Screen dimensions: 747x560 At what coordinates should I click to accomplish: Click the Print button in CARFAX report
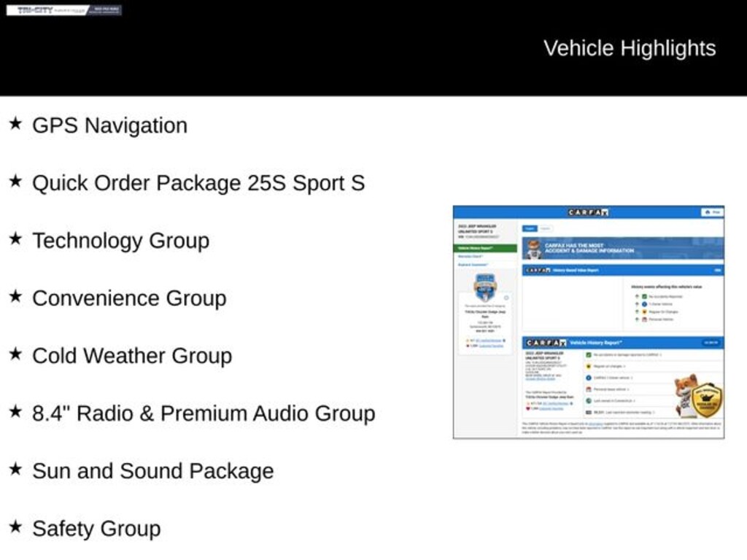coord(712,212)
